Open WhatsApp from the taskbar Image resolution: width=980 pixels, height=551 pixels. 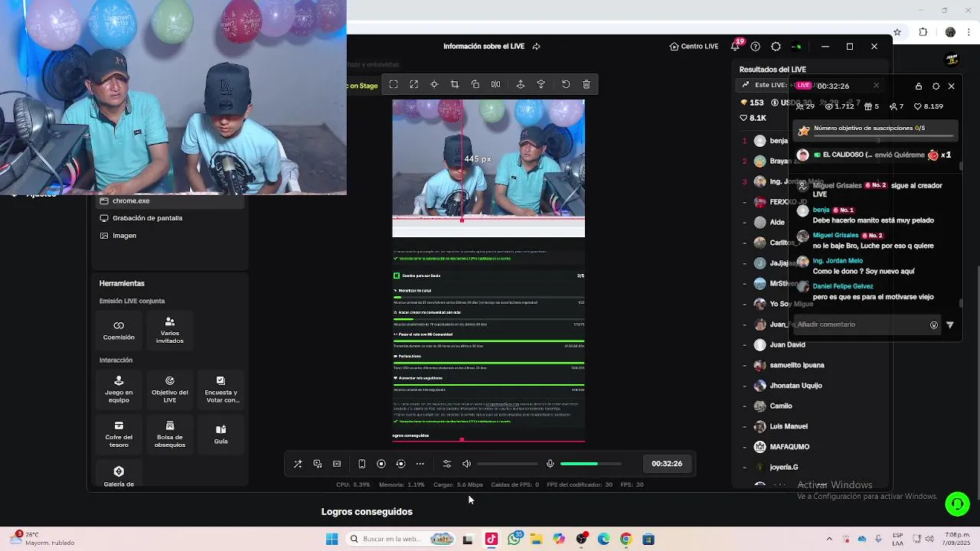514,539
